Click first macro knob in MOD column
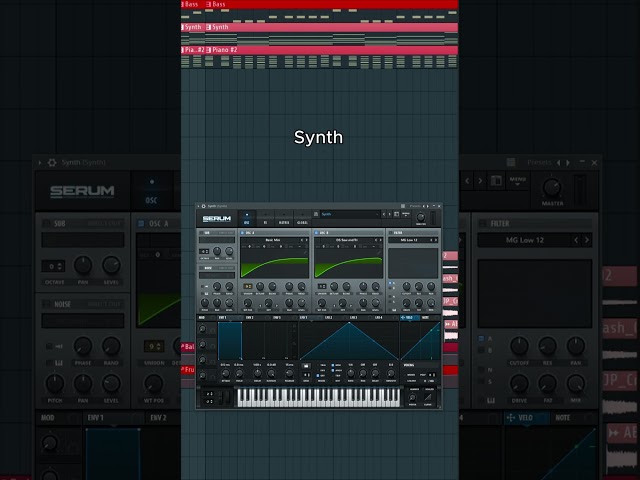640x480 pixels. pyautogui.click(x=202, y=329)
